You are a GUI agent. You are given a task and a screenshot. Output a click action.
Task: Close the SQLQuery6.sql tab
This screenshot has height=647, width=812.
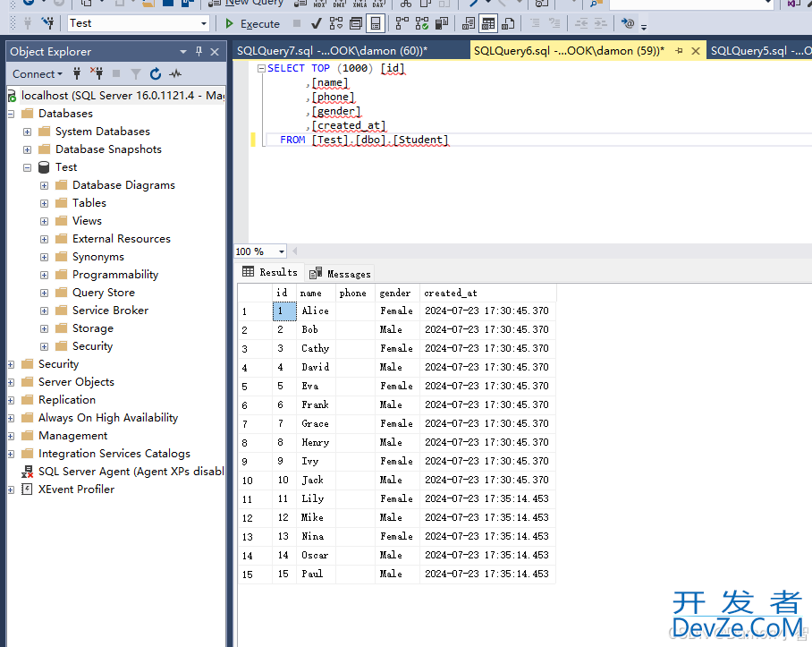[x=696, y=51]
